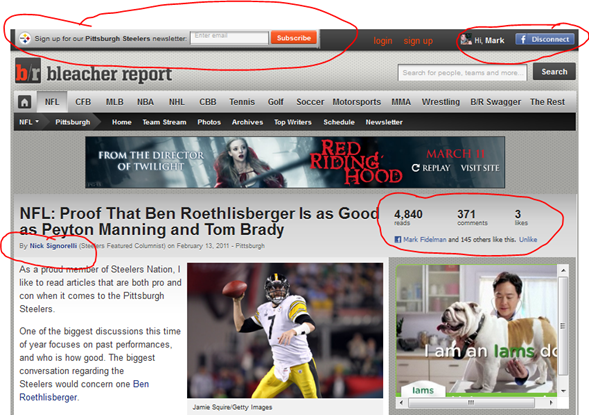Click the ad's horizontal scrollbar left arrow
Screen dimensions: 589x415
(401, 403)
